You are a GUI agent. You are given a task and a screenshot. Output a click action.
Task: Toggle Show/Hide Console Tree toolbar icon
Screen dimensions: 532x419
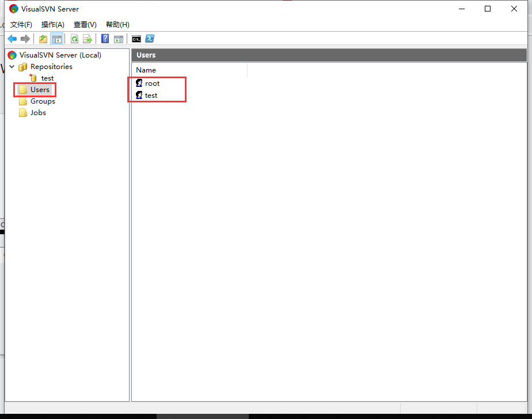click(x=56, y=39)
